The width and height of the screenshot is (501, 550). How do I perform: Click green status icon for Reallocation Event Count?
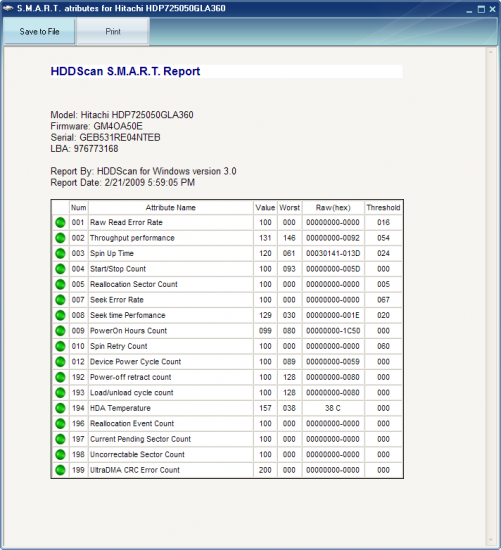tap(60, 423)
